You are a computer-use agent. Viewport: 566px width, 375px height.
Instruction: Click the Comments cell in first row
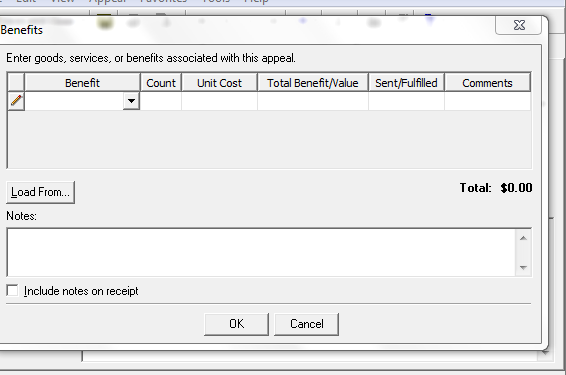488,101
